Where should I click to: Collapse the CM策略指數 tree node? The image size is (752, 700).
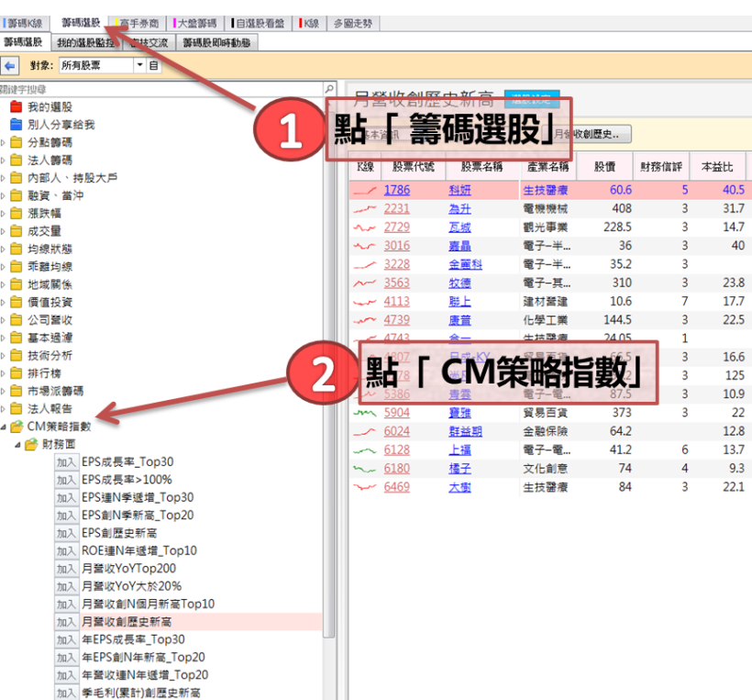click(4, 427)
